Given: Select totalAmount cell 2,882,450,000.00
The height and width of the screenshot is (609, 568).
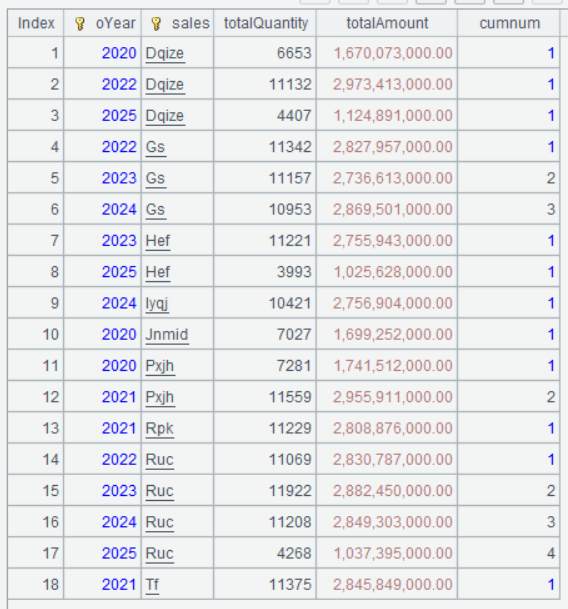Looking at the screenshot, I should (x=387, y=491).
